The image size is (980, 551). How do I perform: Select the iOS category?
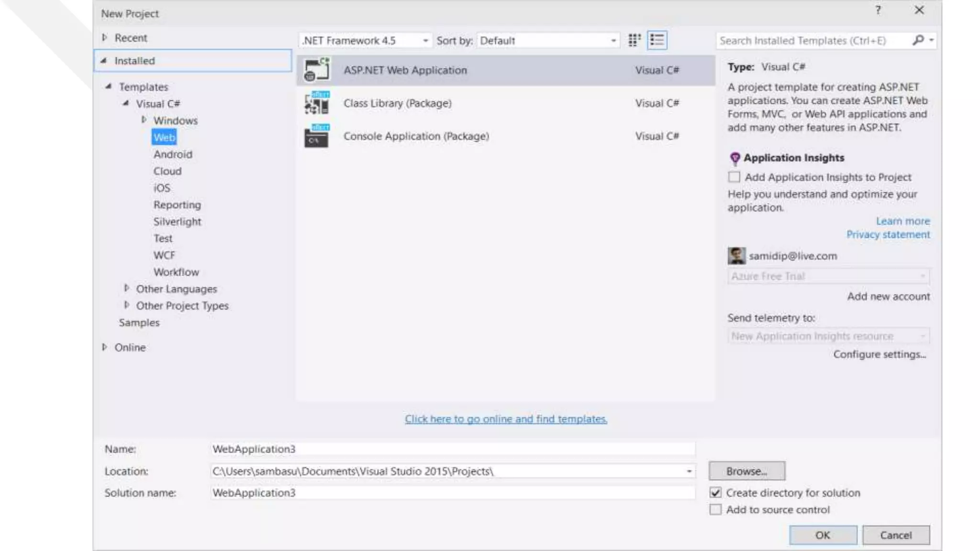point(162,188)
